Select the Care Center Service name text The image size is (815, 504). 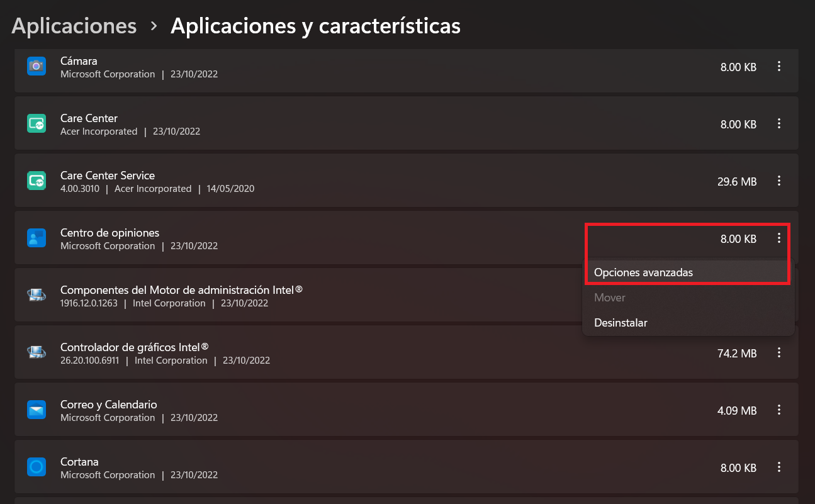coord(108,176)
